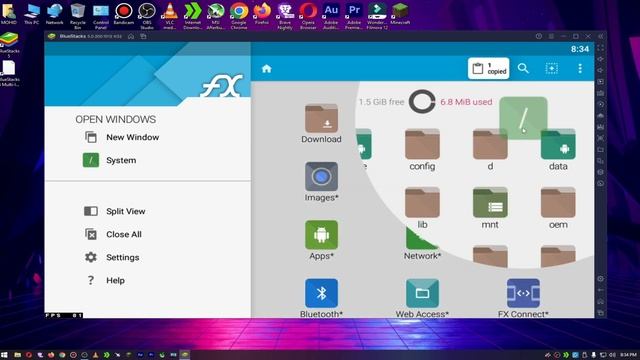Click BlueStacks help icon in title bar
This screenshot has width=640, height=360.
(x=539, y=36)
